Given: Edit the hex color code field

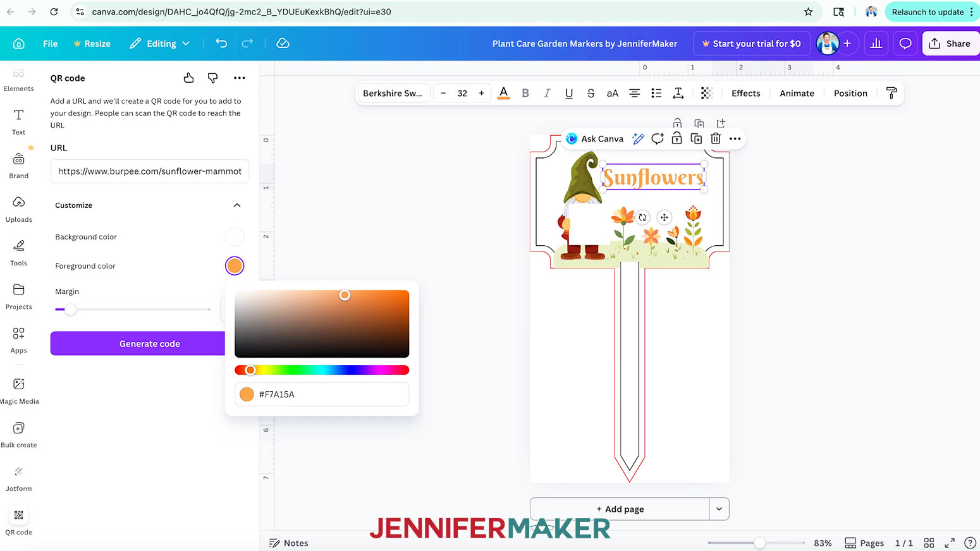Looking at the screenshot, I should [x=322, y=394].
